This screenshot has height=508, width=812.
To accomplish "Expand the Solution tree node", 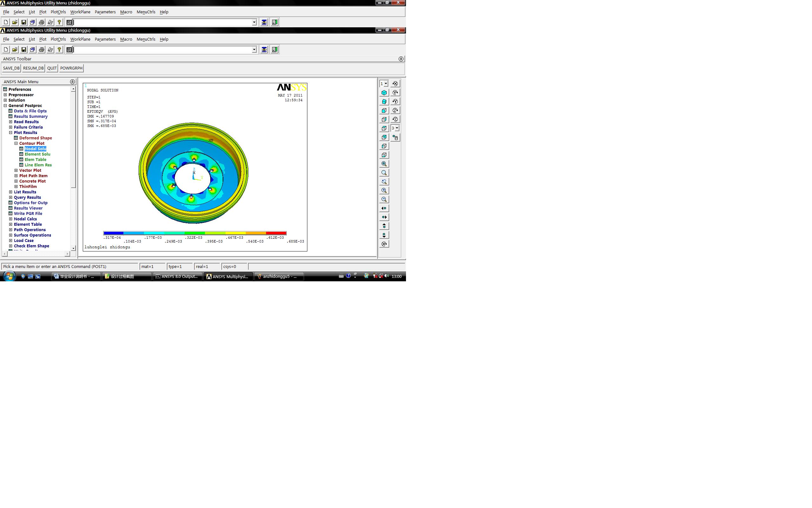I will (5, 100).
